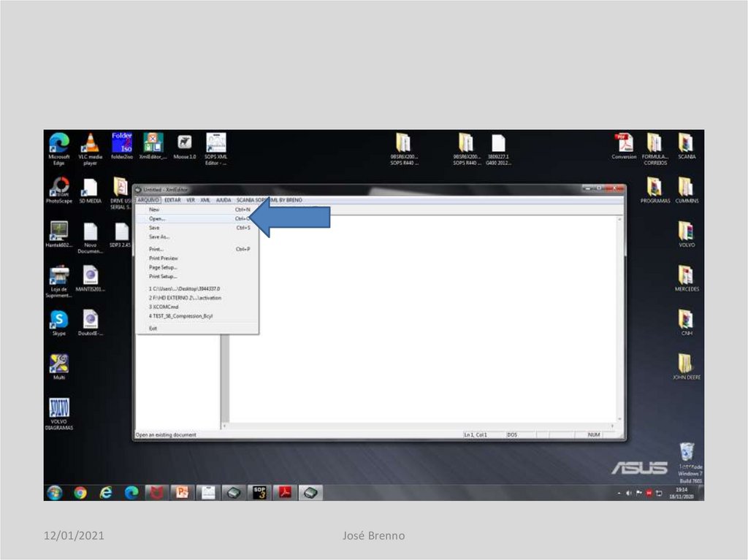Choose Save As... from the menu

tap(159, 237)
